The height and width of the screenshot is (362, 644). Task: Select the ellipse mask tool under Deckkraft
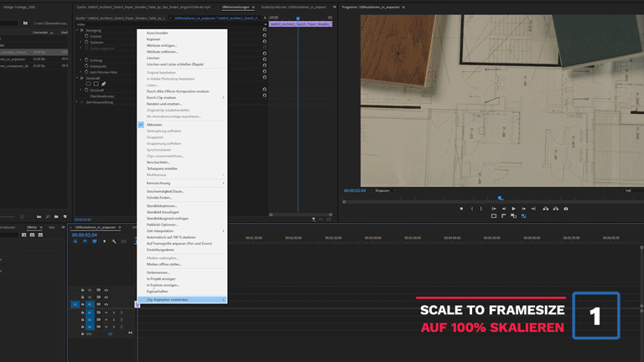89,84
